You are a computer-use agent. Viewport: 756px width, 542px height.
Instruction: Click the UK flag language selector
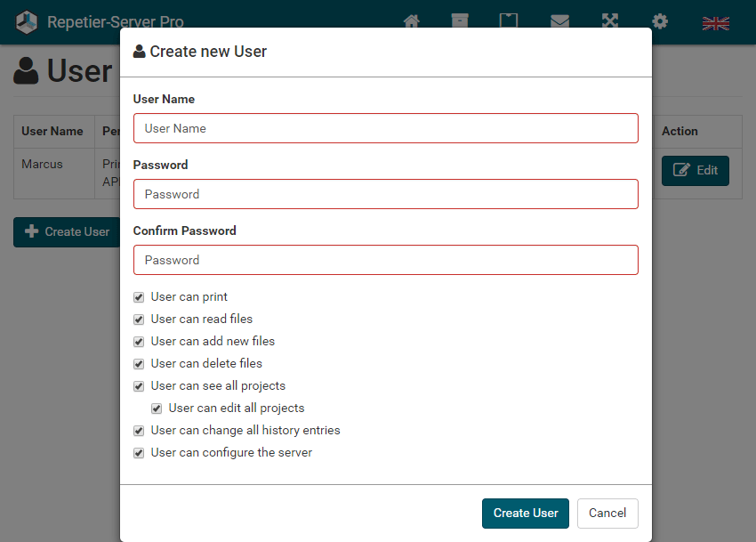pyautogui.click(x=716, y=23)
